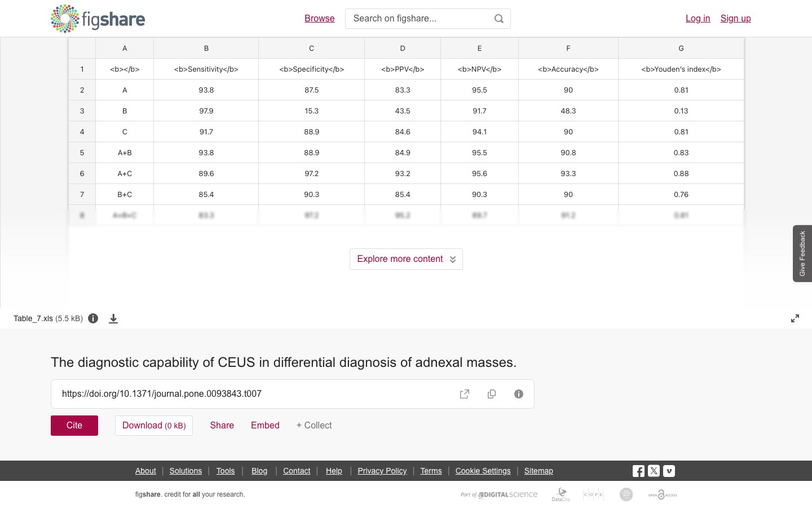
Task: Click the Download (0 kB) button
Action: point(154,426)
